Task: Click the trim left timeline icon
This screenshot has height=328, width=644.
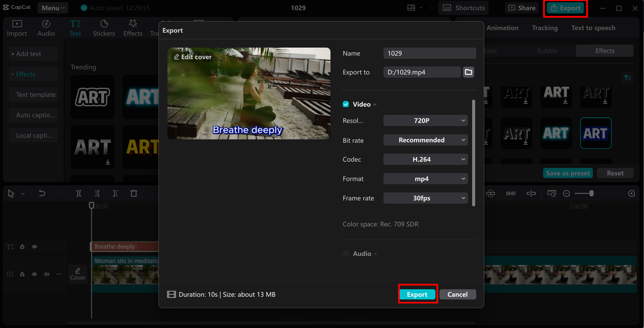Action: point(97,193)
